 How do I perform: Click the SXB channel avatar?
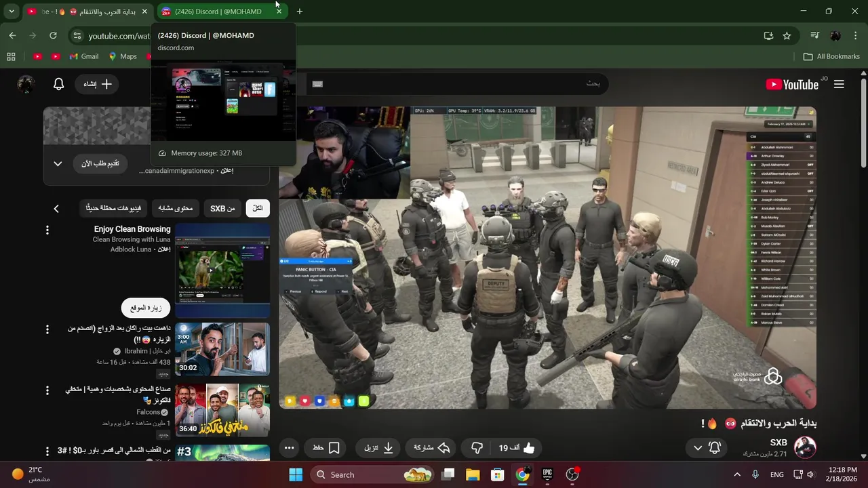805,447
